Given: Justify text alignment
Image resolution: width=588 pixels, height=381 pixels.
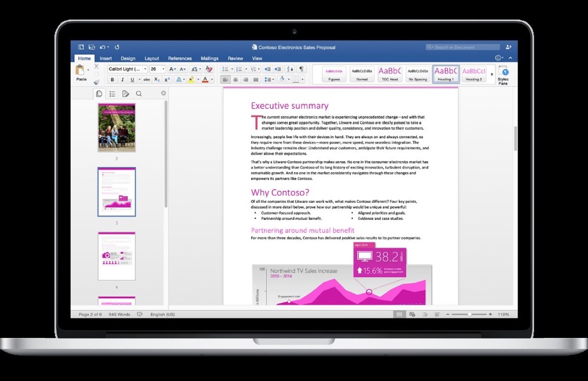Looking at the screenshot, I should coord(256,79).
